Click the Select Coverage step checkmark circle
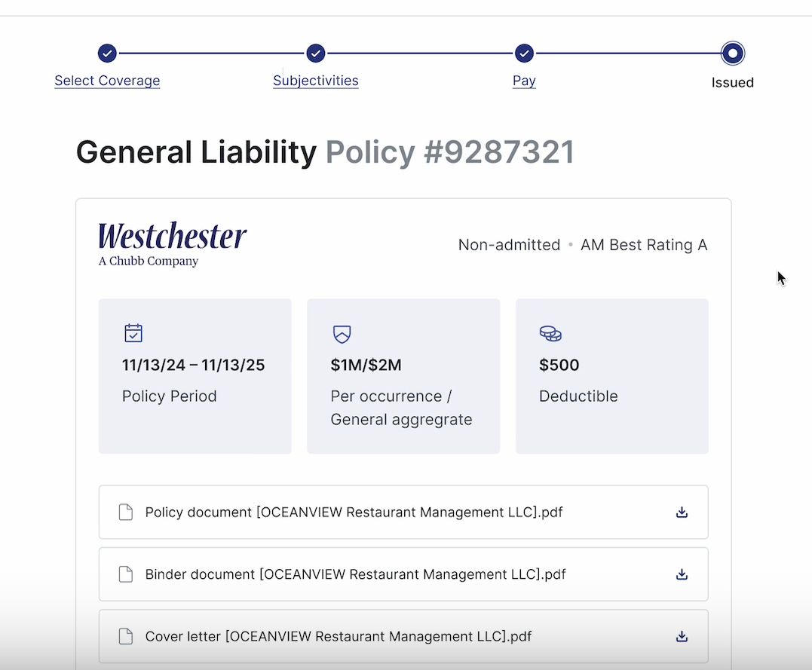 [x=107, y=54]
